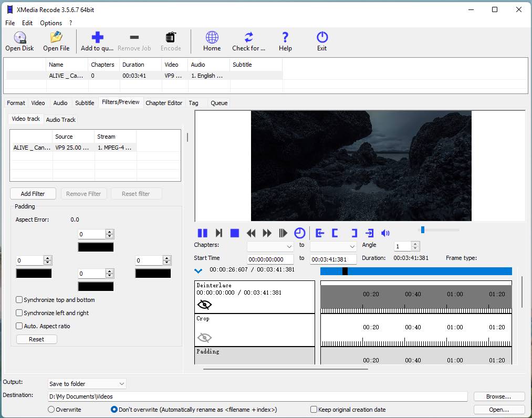Check Keep original creation date
The height and width of the screenshot is (418, 532).
314,410
